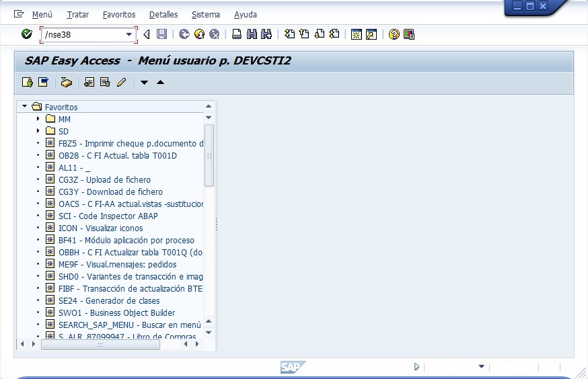
Task: Click the yellow Exit icon
Action: (200, 34)
